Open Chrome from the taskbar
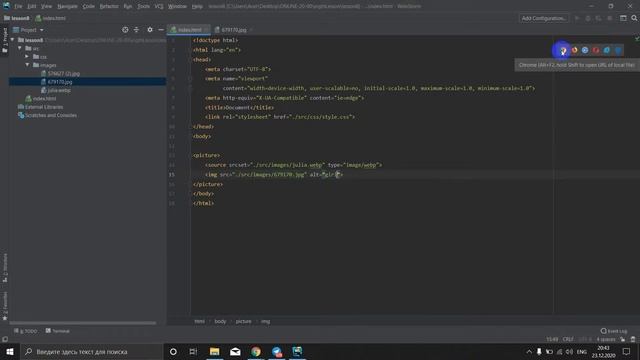The width and height of the screenshot is (640, 360). tap(256, 351)
